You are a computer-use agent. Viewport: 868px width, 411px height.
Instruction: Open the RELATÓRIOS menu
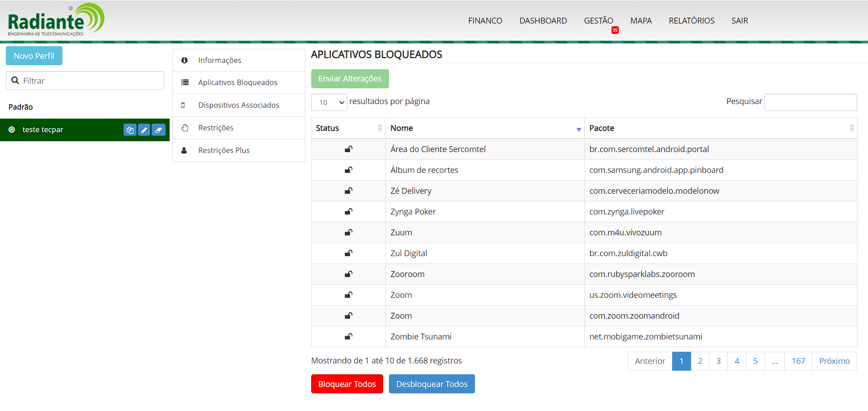[x=691, y=21]
